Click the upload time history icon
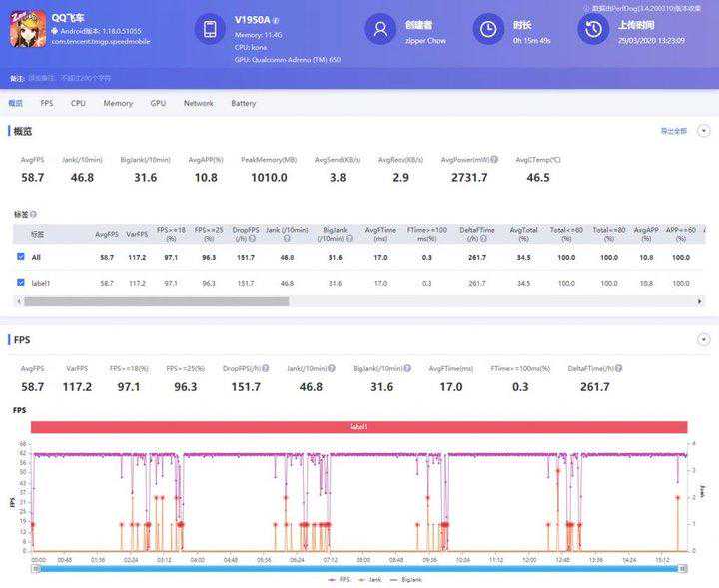This screenshot has width=719, height=588. click(x=593, y=30)
